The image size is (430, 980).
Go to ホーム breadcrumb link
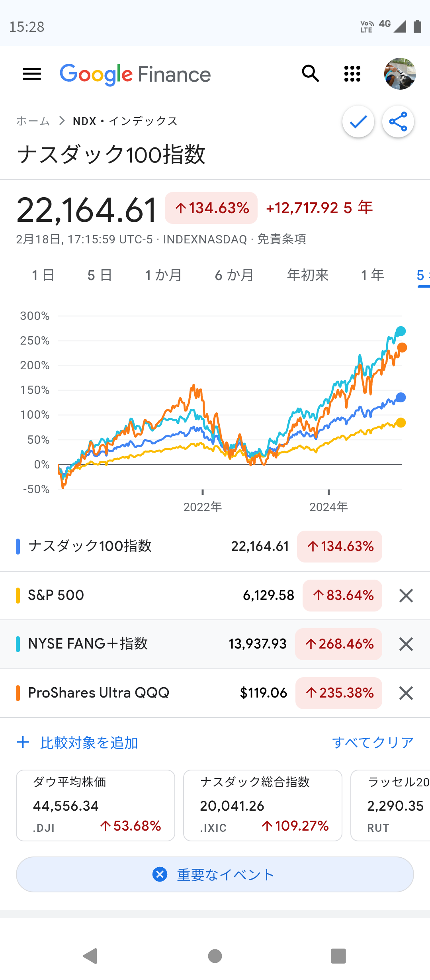pyautogui.click(x=33, y=121)
